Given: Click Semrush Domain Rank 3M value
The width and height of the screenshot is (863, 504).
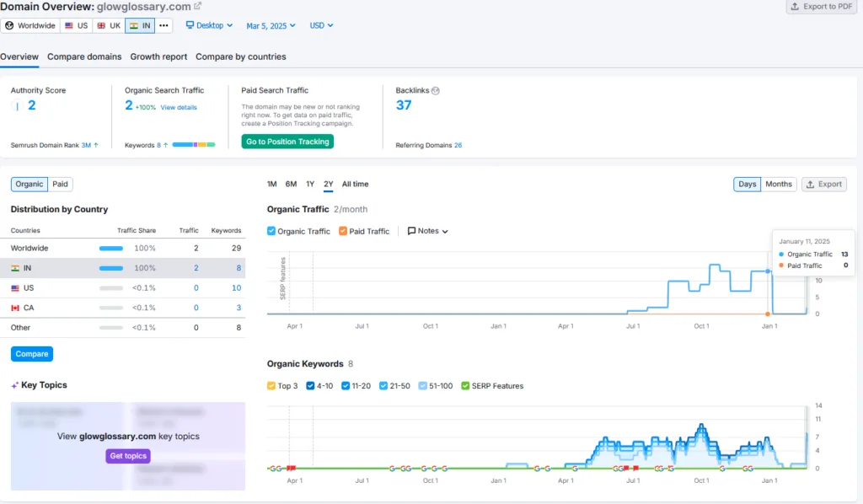Looking at the screenshot, I should pos(86,145).
